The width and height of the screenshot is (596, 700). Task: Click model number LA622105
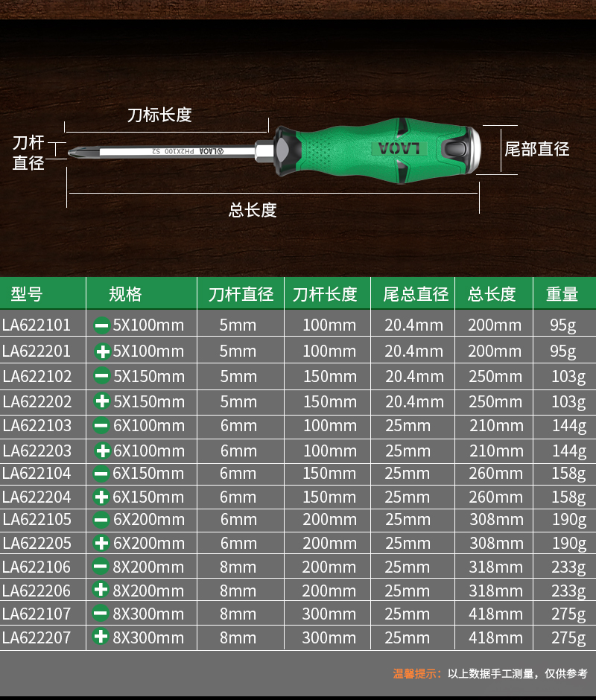pyautogui.click(x=37, y=520)
